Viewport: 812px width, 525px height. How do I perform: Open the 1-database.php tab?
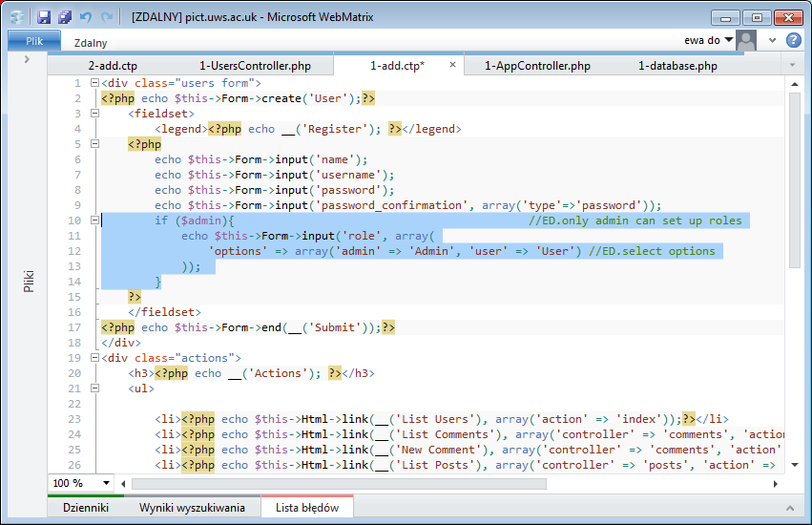tap(677, 66)
